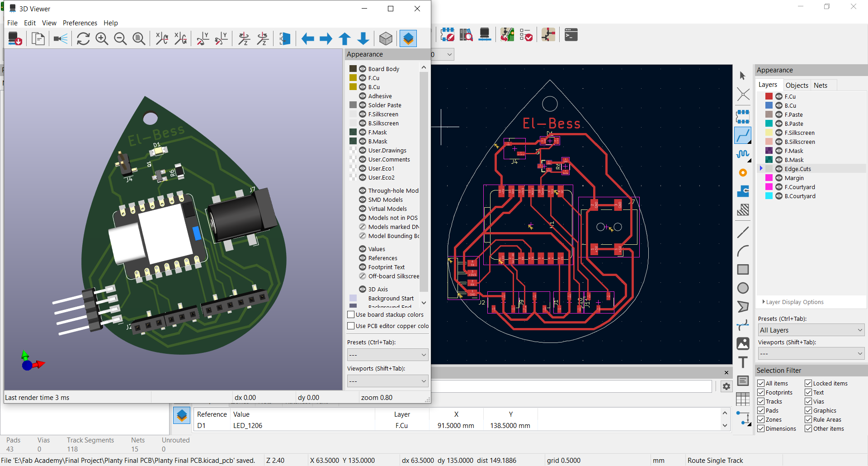Select the arrow selection tool in PCB editor
The height and width of the screenshot is (466, 868).
743,76
